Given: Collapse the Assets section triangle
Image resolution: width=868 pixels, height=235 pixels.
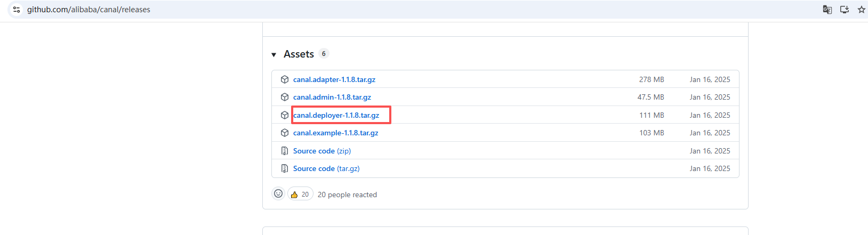Looking at the screenshot, I should (274, 55).
